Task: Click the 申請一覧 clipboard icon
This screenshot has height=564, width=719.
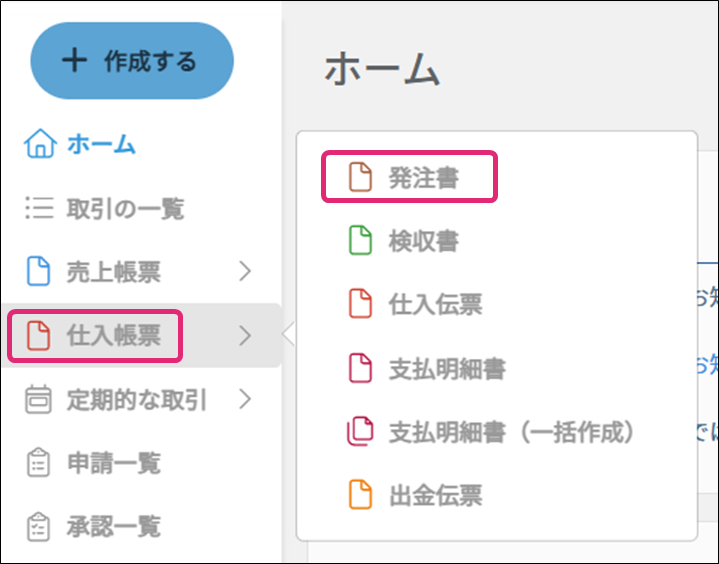Action: (39, 463)
